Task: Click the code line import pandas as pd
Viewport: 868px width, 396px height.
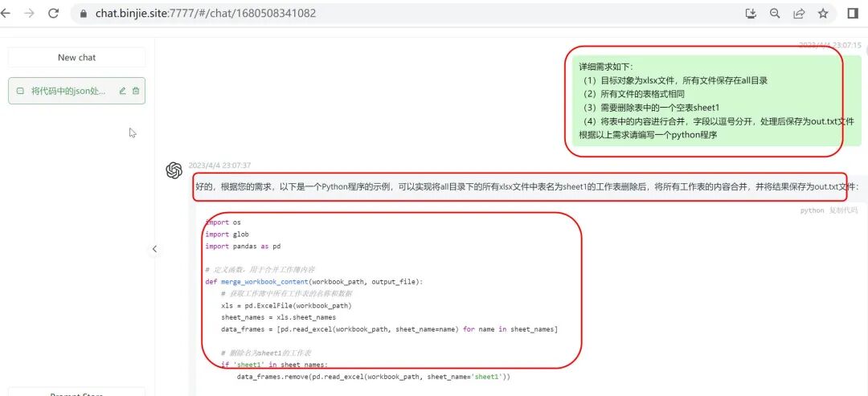Action: (243, 246)
